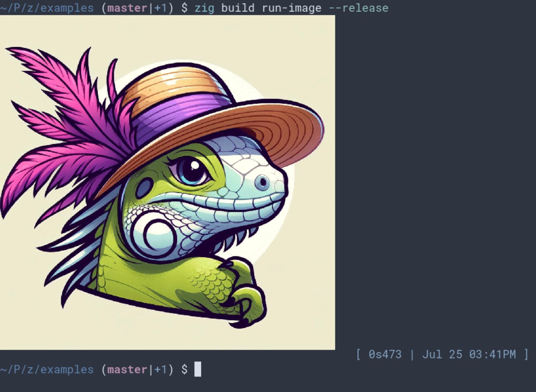The height and width of the screenshot is (392, 536).
Task: Click the master branch label on the bottom prompt
Action: click(127, 369)
